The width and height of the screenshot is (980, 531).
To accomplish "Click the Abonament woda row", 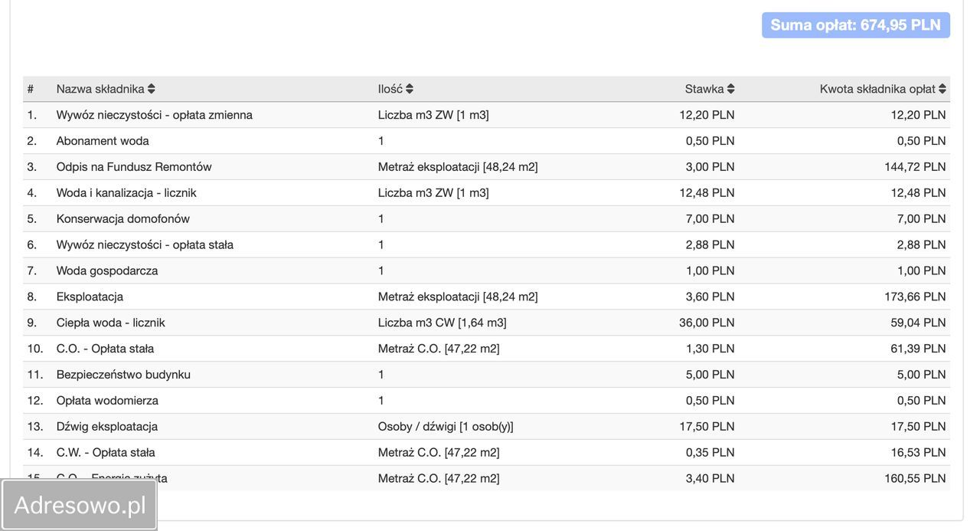I will (x=103, y=141).
